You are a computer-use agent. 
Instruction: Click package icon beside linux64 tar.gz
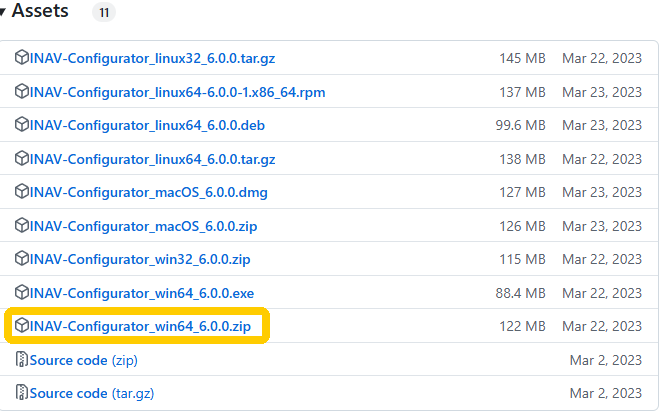[x=21, y=158]
